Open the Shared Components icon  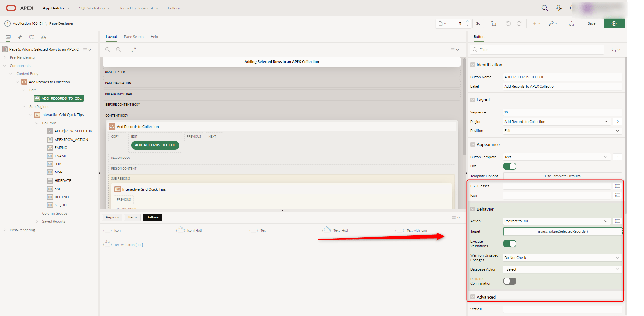571,23
